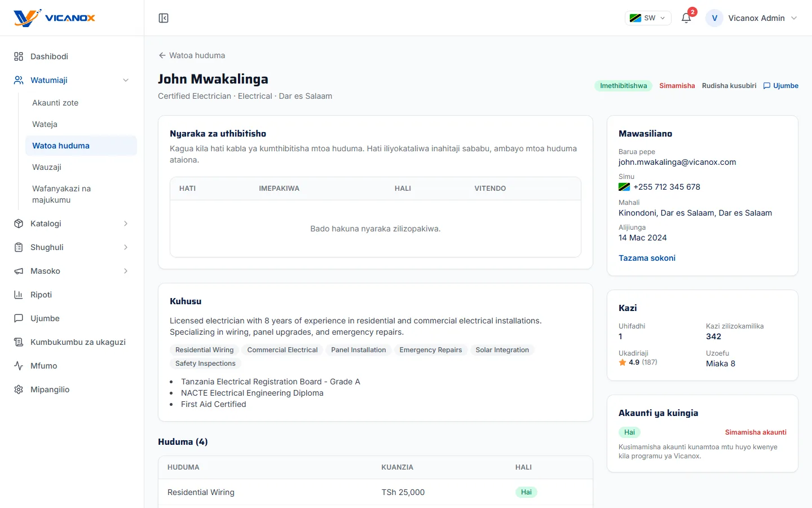812x508 pixels.
Task: Collapse the sidebar panel icon
Action: coord(164,18)
